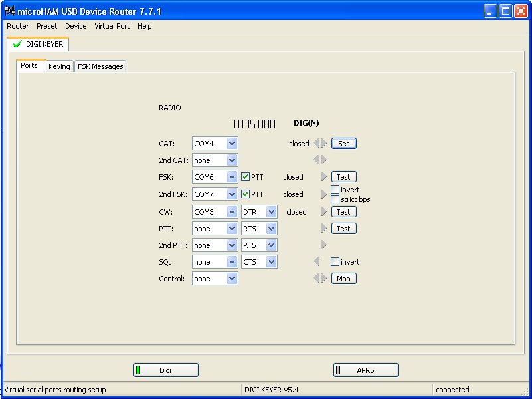Screen dimensions: 532x399
Task: Click the Mon button in the Control row
Action: point(343,279)
